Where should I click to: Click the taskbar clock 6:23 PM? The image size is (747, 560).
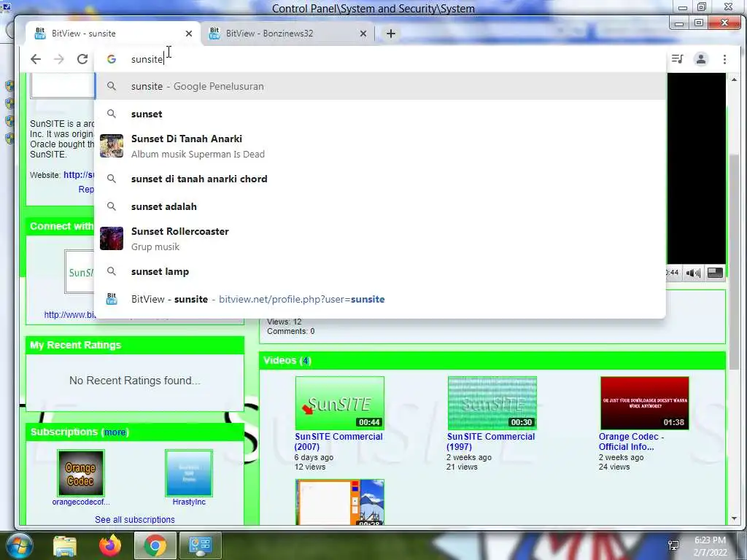(x=710, y=540)
